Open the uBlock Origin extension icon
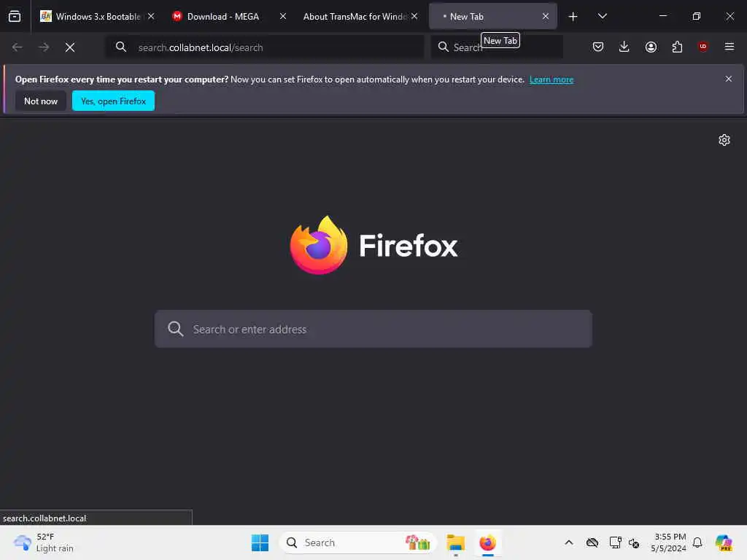Image resolution: width=747 pixels, height=560 pixels. tap(703, 47)
